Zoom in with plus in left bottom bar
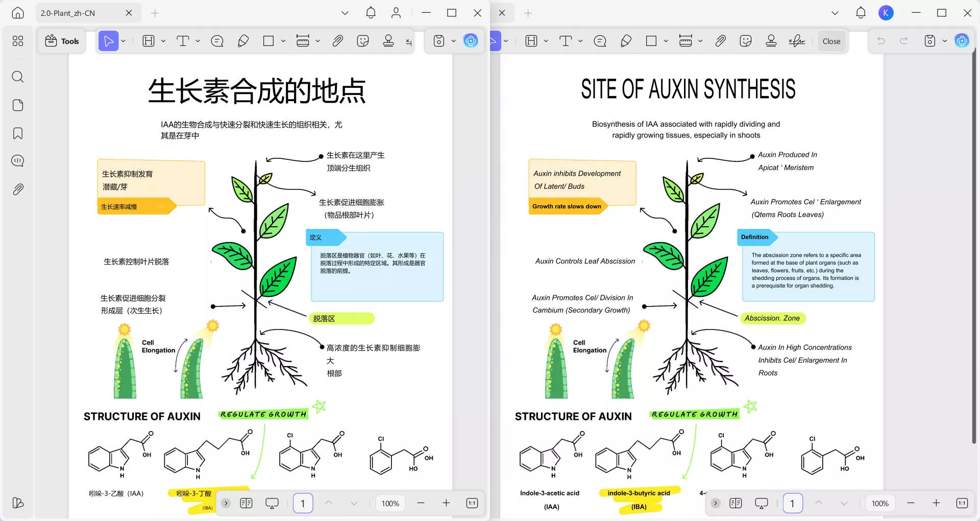 [x=446, y=503]
